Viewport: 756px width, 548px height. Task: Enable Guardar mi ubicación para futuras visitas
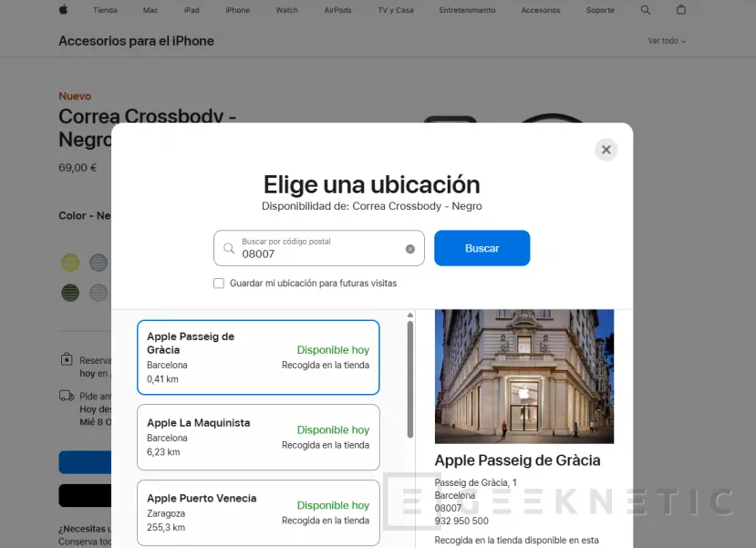pos(219,284)
